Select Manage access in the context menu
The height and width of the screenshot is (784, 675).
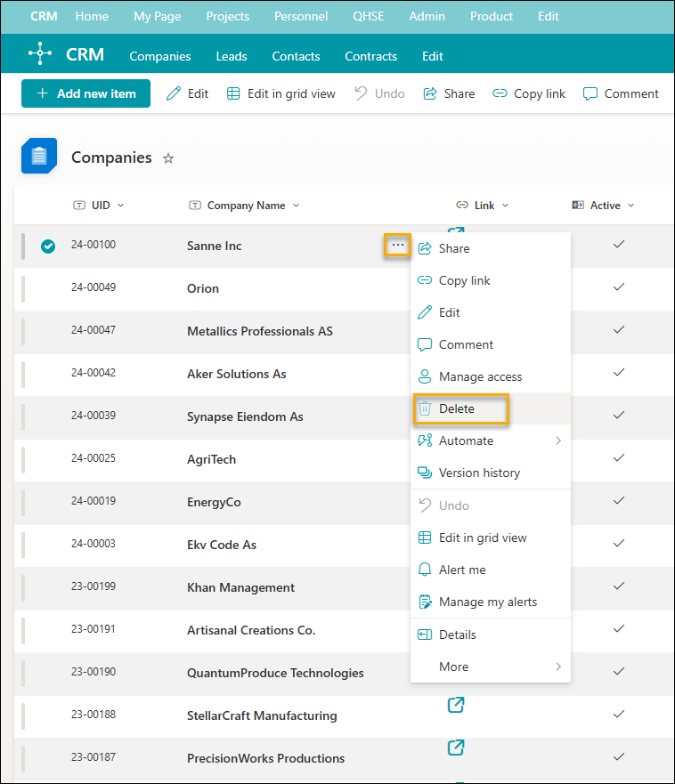491,376
